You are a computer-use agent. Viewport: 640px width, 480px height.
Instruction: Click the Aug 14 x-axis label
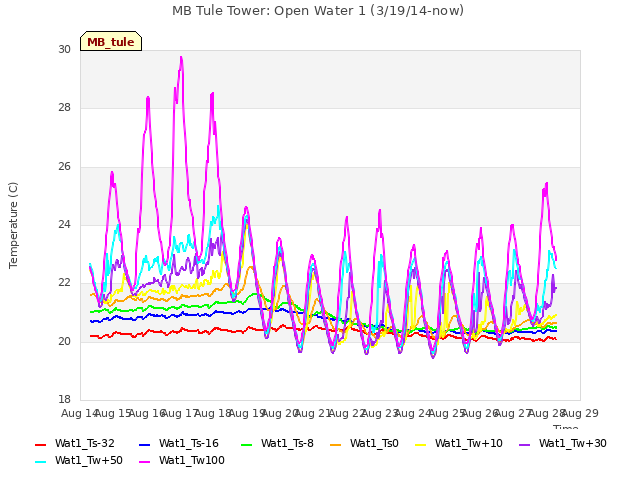[79, 413]
